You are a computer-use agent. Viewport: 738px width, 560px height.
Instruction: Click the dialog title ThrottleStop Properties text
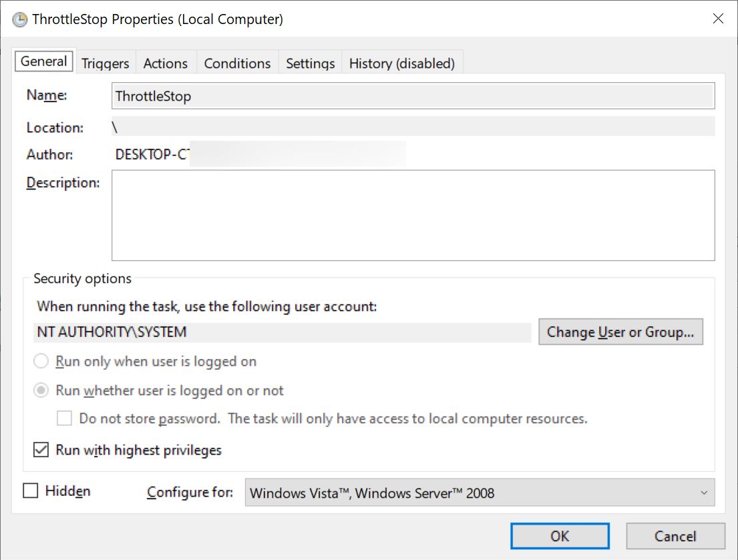point(158,19)
